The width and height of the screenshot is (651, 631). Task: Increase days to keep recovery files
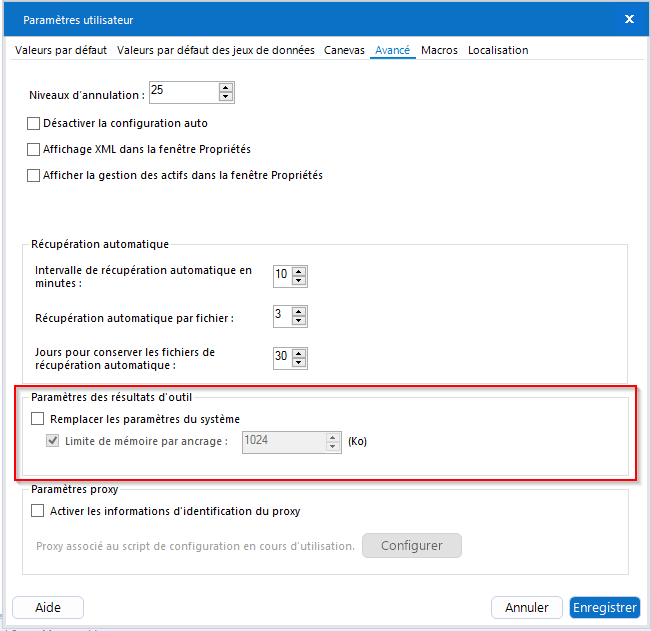coord(299,351)
